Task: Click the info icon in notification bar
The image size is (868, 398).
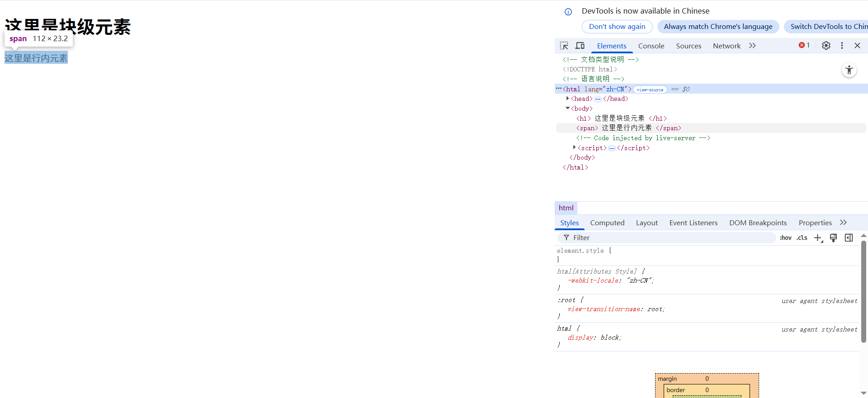Action: (568, 12)
